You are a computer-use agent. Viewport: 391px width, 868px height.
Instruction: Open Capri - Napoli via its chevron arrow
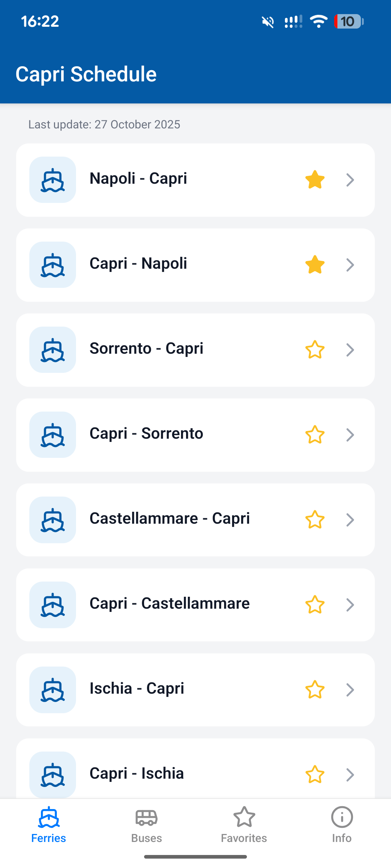pos(350,265)
